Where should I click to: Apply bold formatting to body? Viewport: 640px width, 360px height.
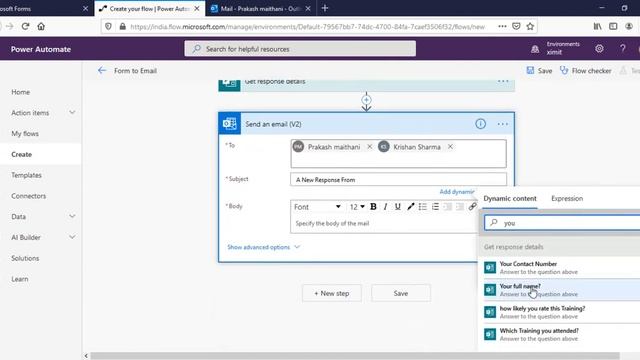pyautogui.click(x=373, y=207)
